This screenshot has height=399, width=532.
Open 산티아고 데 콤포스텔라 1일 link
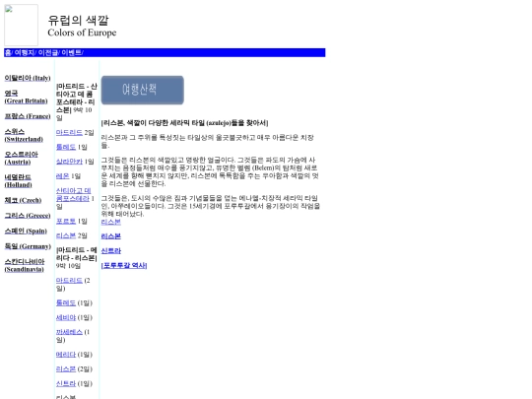(73, 194)
